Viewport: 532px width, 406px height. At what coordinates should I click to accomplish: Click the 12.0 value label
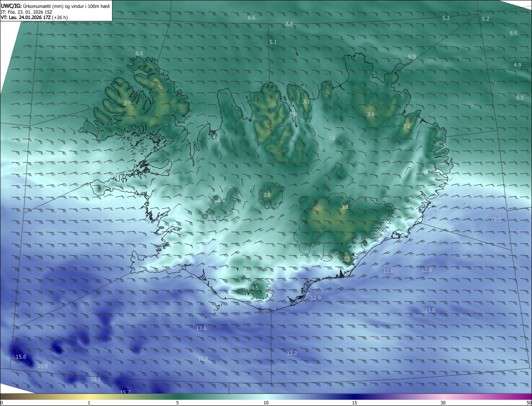[x=496, y=219]
